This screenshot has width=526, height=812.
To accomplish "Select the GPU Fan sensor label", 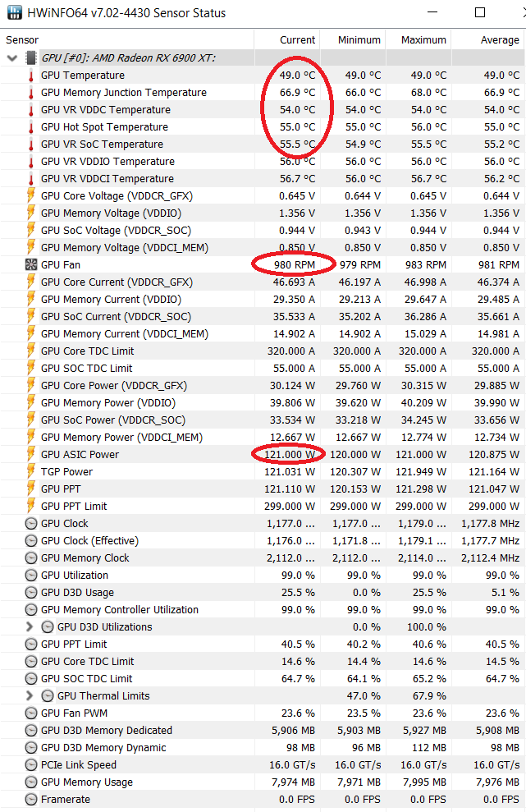I will pyautogui.click(x=61, y=264).
